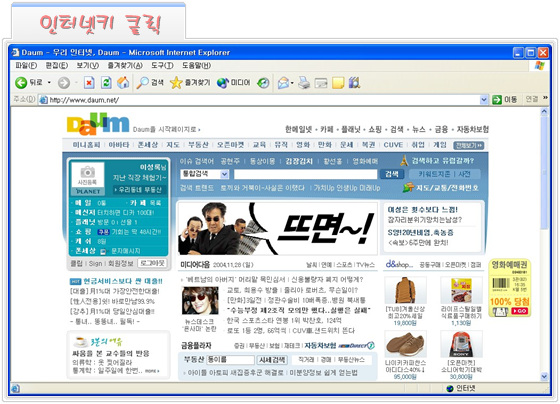Open the 오픈마켓 navigation link
The width and height of the screenshot is (560, 404).
tap(231, 145)
